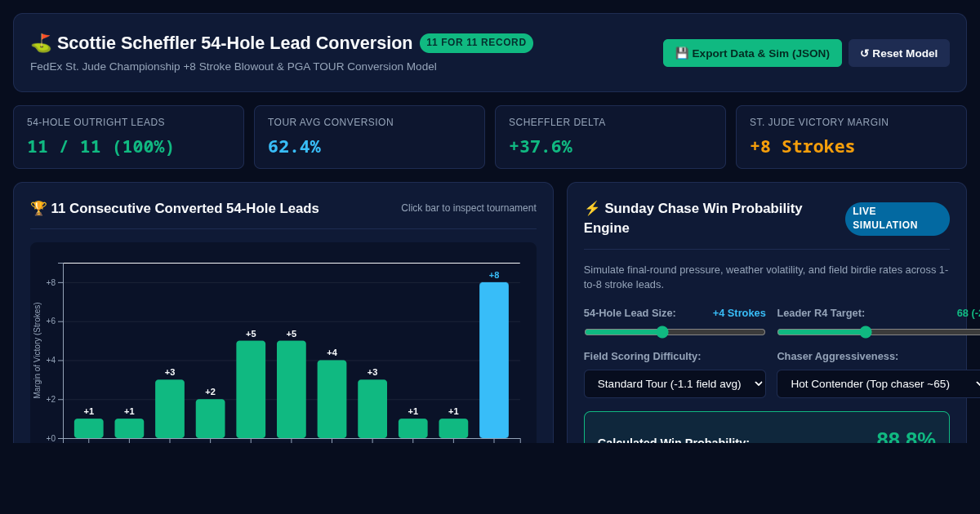Inspect the fourth +1 bar before +8
Viewport: 980px width, 514px height.
pos(453,428)
